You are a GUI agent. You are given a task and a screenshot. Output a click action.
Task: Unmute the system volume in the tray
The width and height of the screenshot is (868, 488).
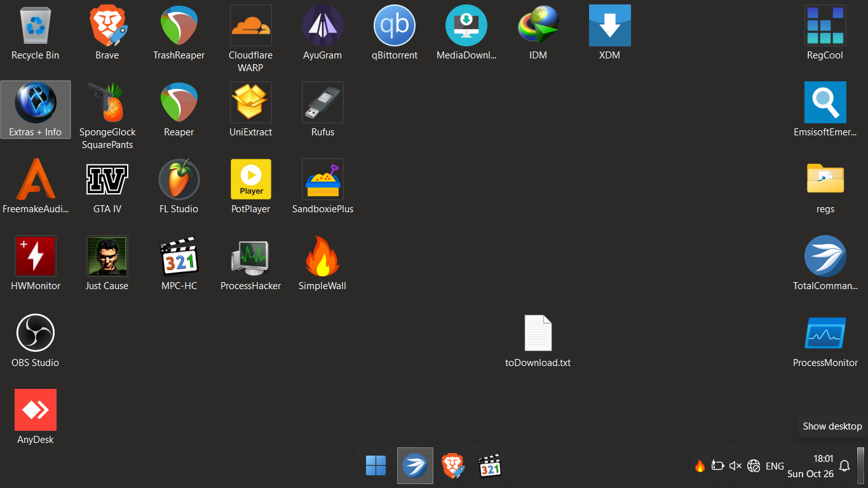(735, 465)
